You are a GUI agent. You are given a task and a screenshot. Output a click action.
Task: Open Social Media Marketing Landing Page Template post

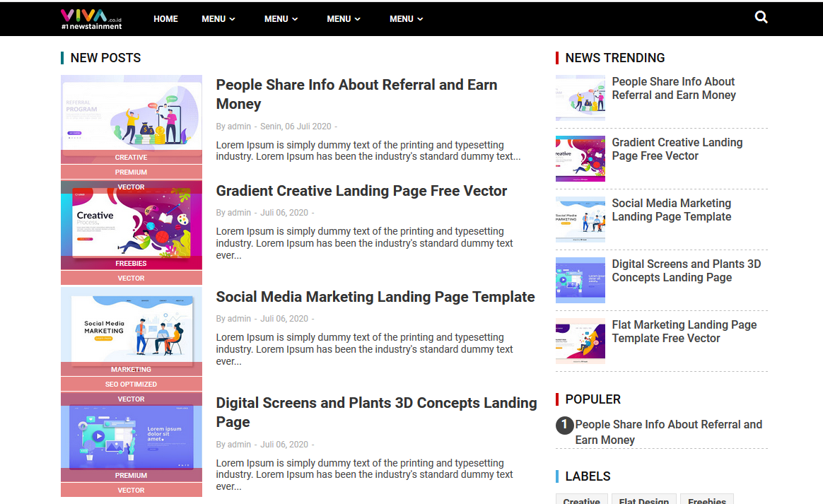point(375,297)
